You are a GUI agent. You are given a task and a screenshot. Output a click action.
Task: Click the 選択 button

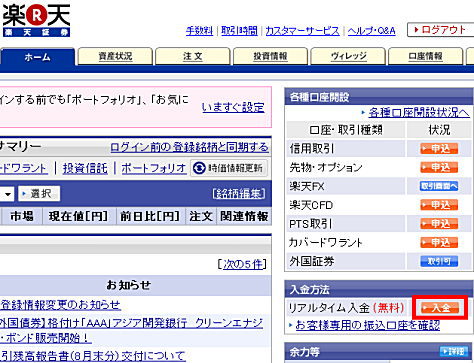click(x=39, y=194)
